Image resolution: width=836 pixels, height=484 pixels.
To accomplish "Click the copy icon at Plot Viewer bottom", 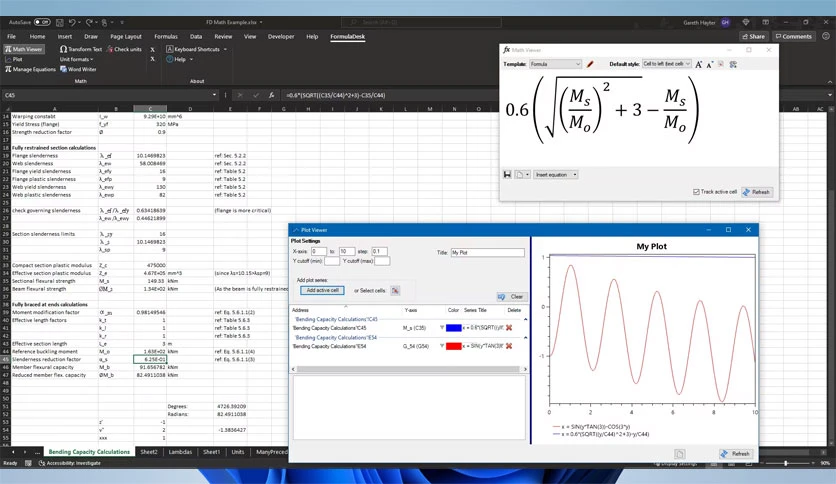I will click(x=679, y=454).
